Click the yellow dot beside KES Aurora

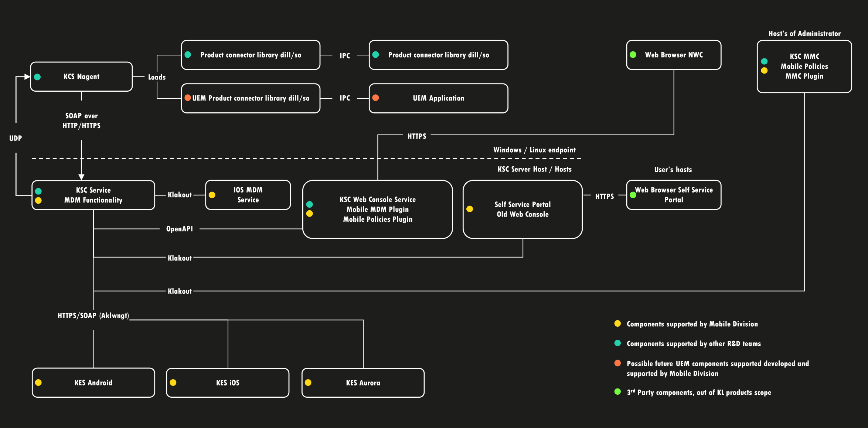pos(308,383)
